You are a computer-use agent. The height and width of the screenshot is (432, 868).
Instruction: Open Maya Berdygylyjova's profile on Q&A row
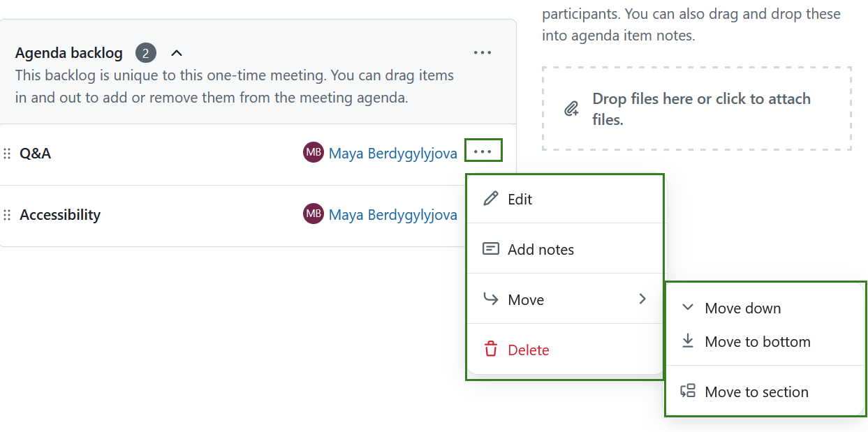click(393, 153)
